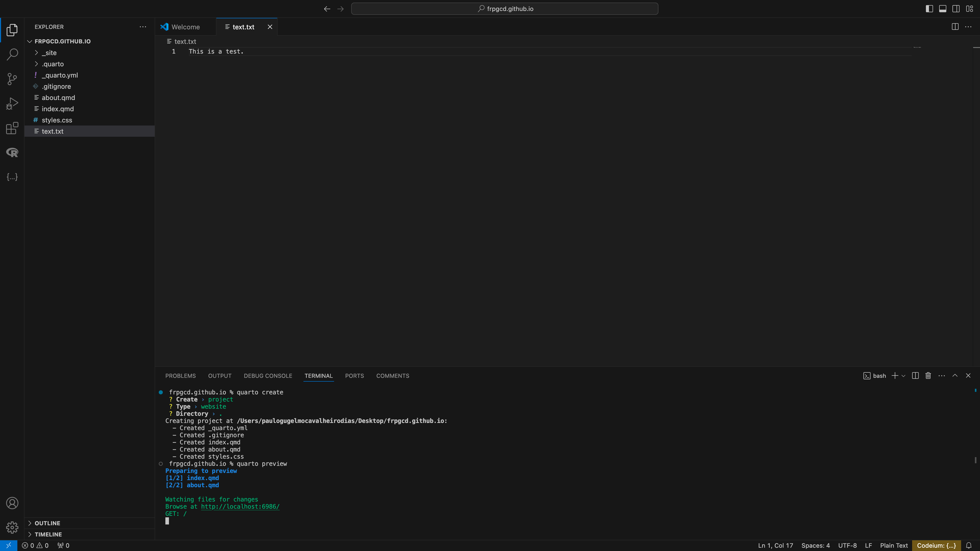Click line 1 text 'This is a test.'

[216, 51]
